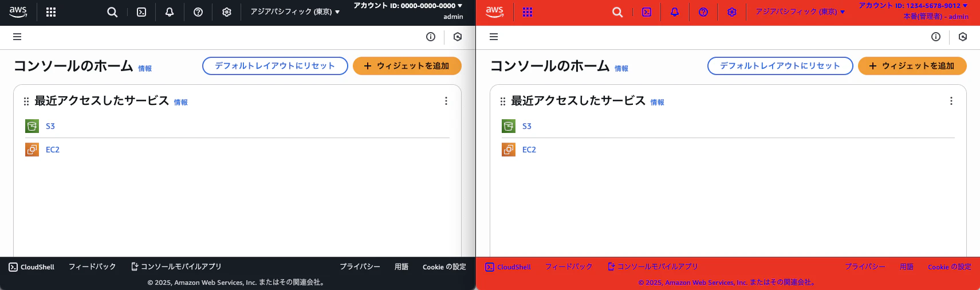Open the EC2 link in left console
The image size is (980, 290).
tap(53, 150)
